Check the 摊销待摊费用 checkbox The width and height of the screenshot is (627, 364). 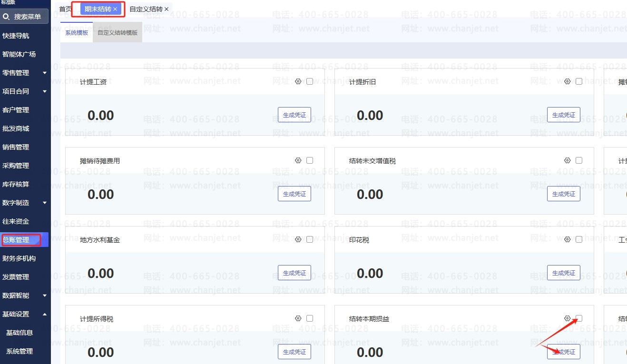click(x=310, y=160)
